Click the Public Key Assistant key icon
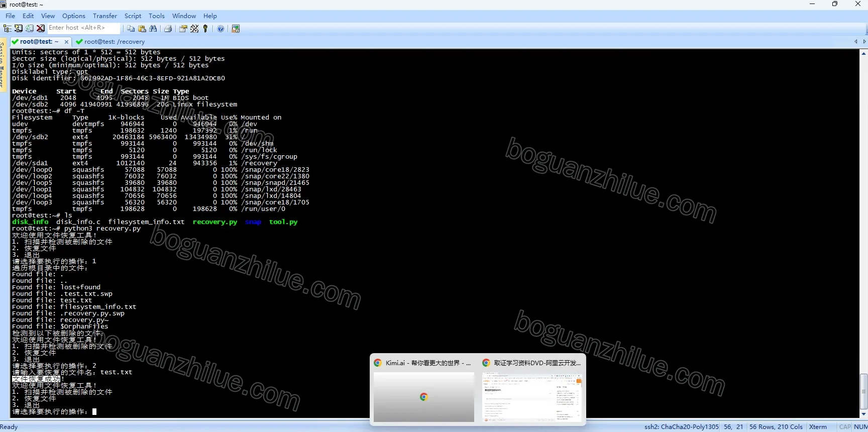The height and width of the screenshot is (432, 868). (x=205, y=29)
